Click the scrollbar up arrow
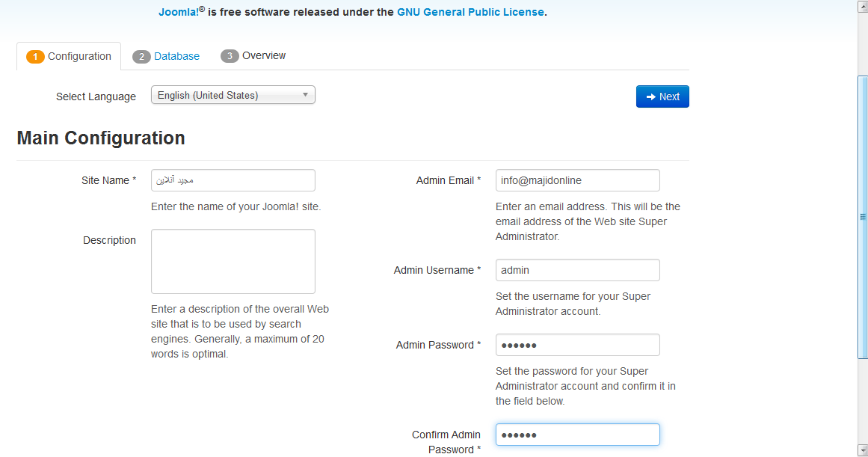 (863, 7)
